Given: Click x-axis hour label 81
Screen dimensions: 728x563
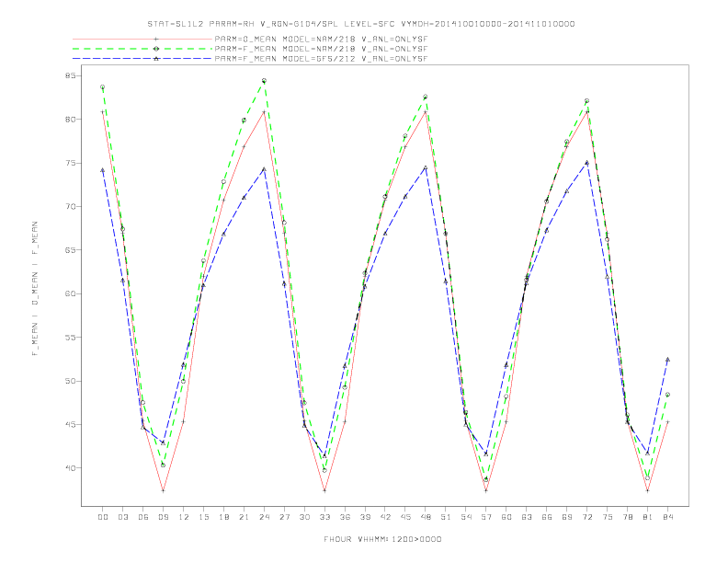Looking at the screenshot, I should click(648, 517).
